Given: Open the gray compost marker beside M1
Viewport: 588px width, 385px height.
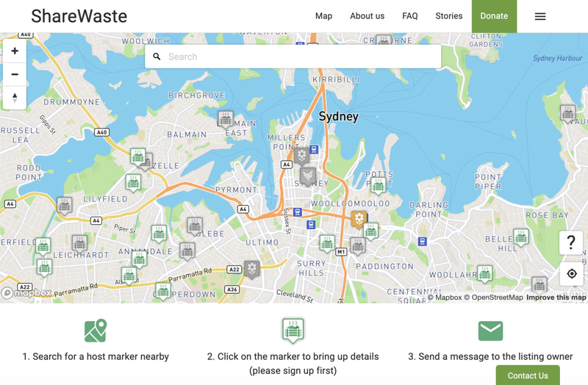Looking at the screenshot, I should coord(358,246).
